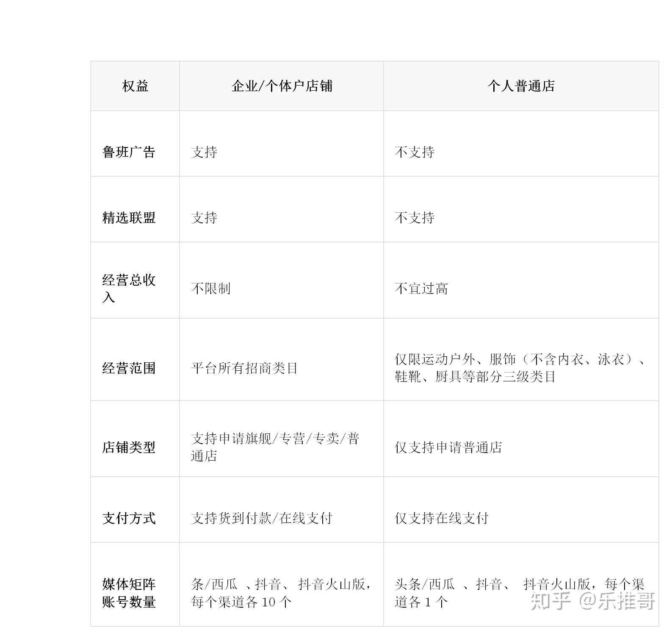The height and width of the screenshot is (628, 672).
Task: Select the 媒体矩阵账号数量 row label
Action: 129,593
